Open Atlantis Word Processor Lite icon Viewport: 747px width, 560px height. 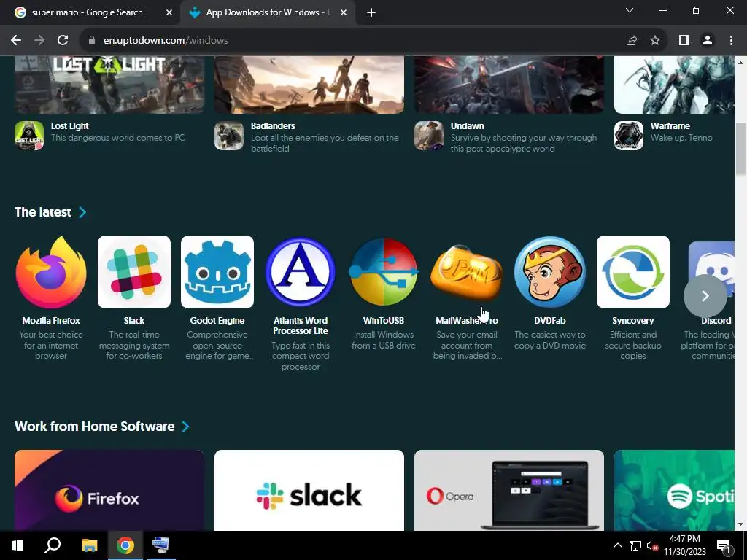(x=300, y=272)
